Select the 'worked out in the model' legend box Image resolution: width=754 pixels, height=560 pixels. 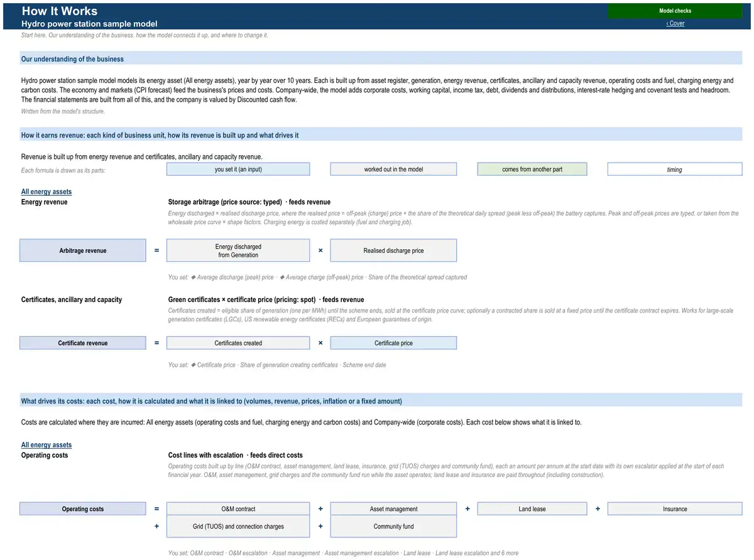pos(393,170)
